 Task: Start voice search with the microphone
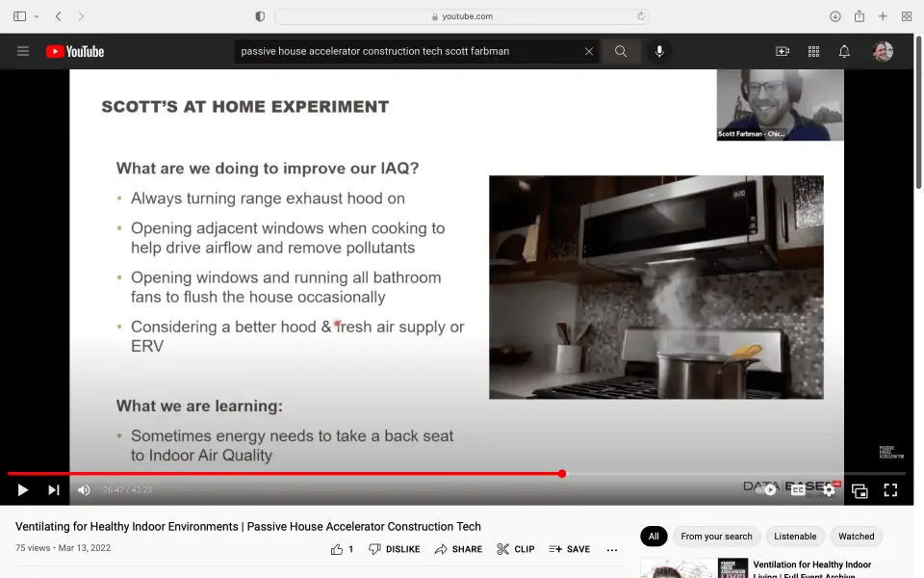[x=659, y=51]
